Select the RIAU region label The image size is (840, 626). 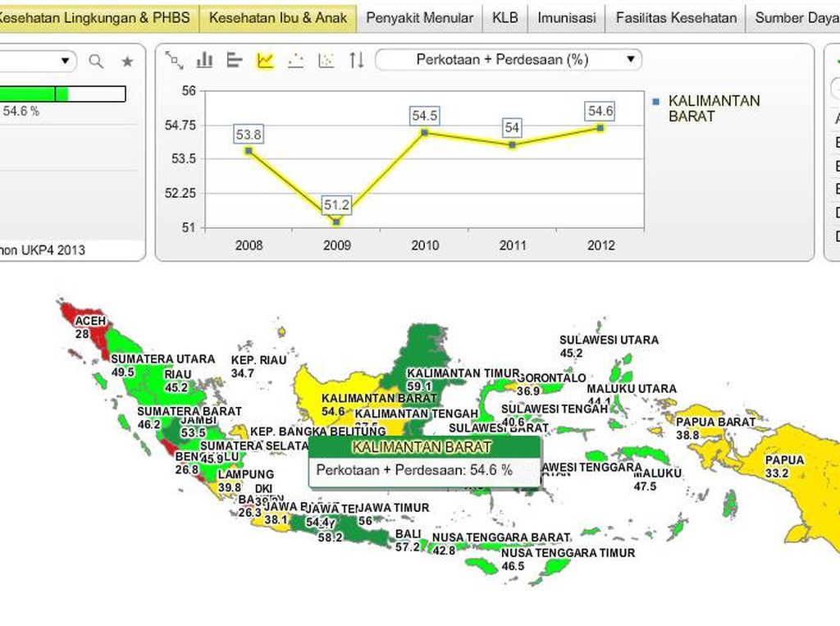pos(178,374)
